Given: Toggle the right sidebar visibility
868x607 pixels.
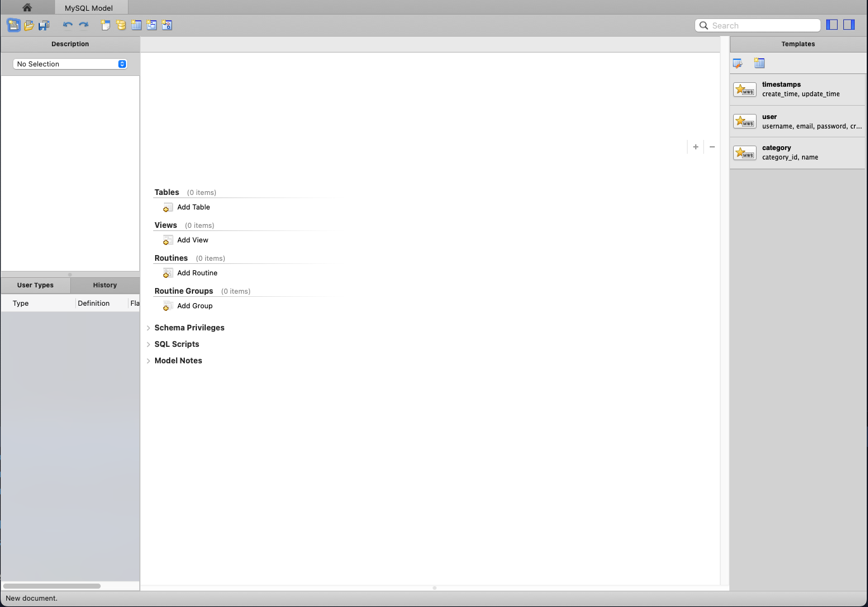Looking at the screenshot, I should click(849, 25).
